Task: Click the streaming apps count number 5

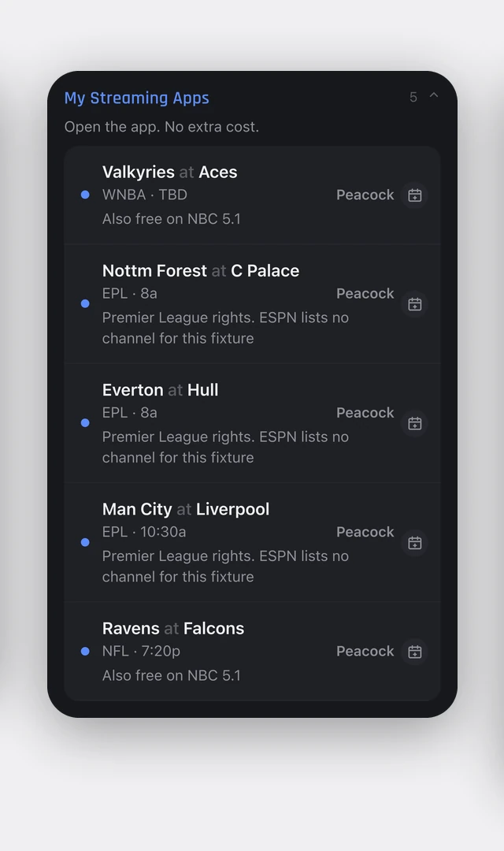Action: point(413,97)
